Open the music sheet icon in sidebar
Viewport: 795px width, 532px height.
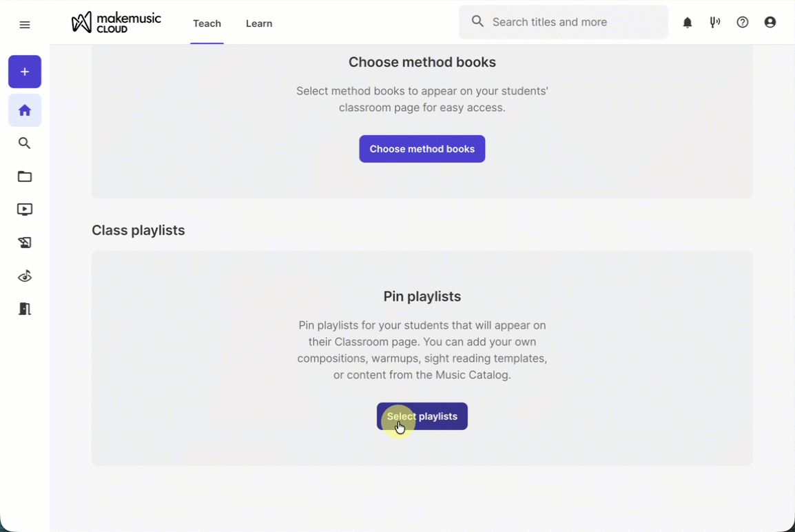pos(24,243)
